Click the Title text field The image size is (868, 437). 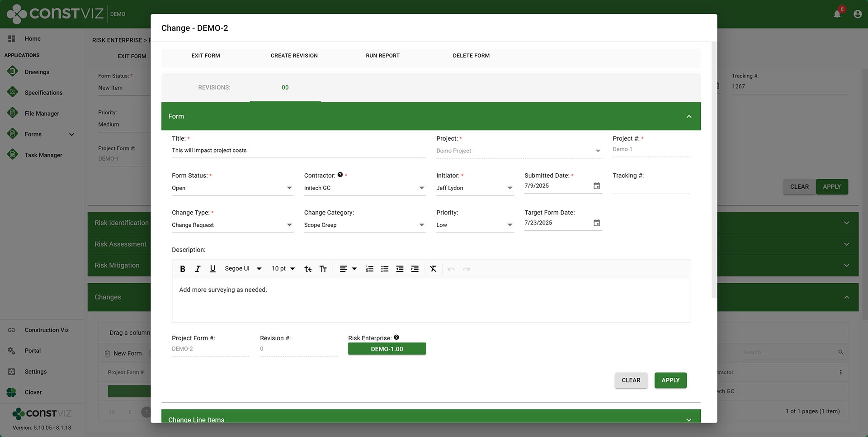[298, 151]
